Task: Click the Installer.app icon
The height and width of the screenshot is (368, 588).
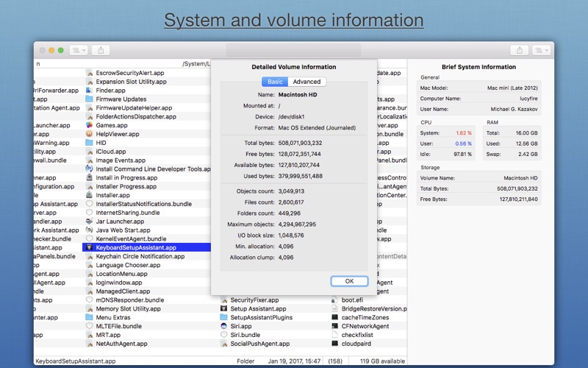Action: click(89, 195)
